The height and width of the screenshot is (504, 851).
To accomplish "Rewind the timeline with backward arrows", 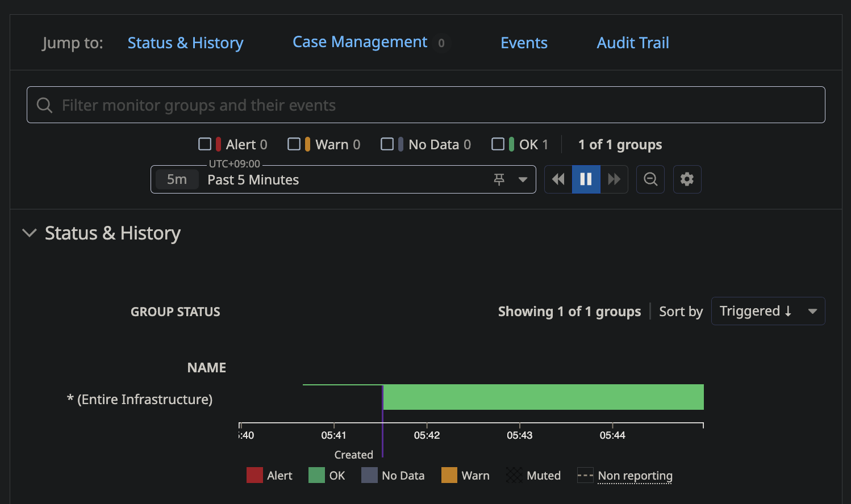I will click(558, 179).
